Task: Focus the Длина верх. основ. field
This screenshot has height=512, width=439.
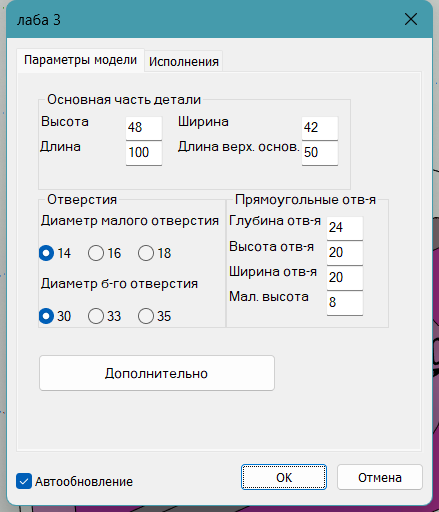Action: pyautogui.click(x=320, y=153)
